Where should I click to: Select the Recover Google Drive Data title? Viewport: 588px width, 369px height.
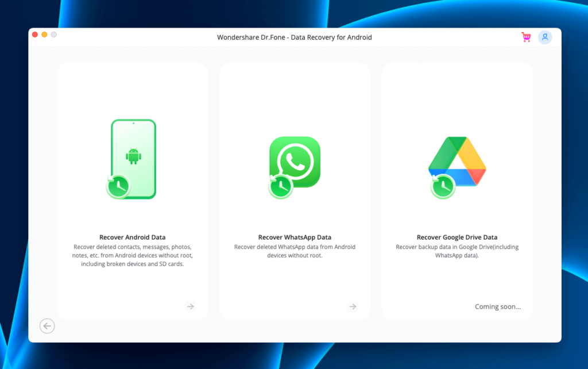[457, 237]
